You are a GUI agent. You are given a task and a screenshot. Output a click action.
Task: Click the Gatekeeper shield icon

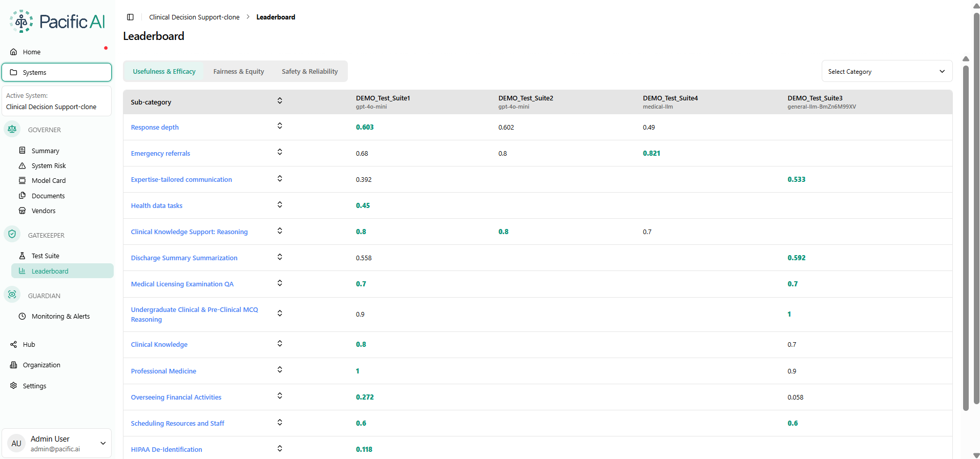click(12, 234)
